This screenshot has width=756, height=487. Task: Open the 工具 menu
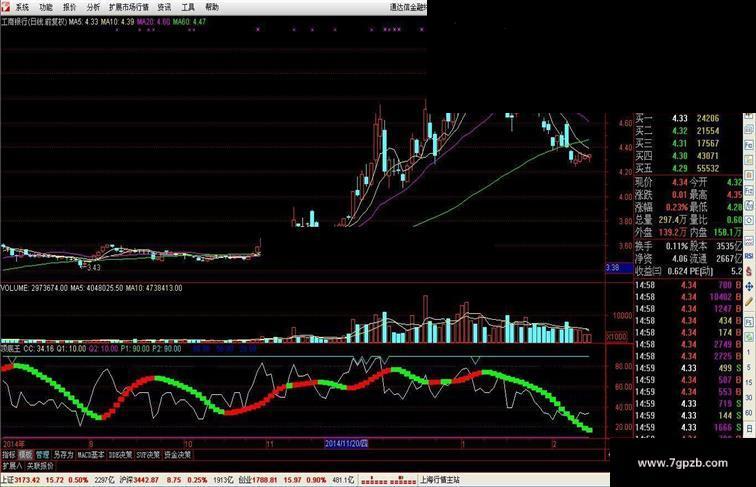188,7
